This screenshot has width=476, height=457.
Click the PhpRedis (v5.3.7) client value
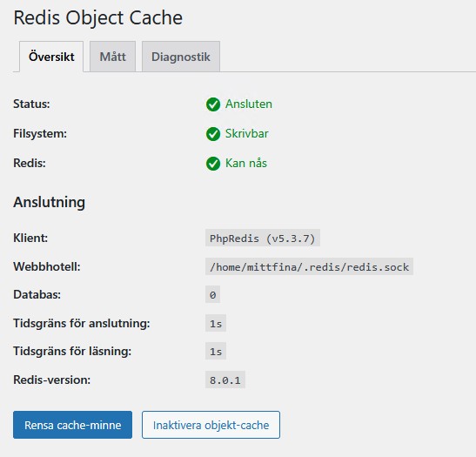pyautogui.click(x=263, y=238)
